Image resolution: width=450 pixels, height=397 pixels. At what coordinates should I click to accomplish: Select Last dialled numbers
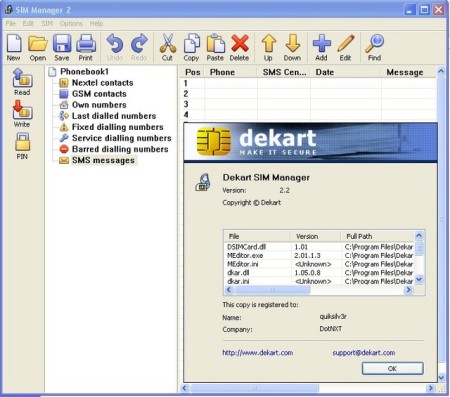pyautogui.click(x=114, y=116)
